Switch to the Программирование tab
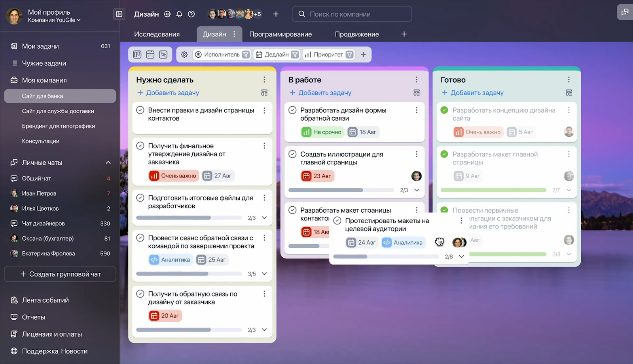633x364 pixels. click(280, 34)
